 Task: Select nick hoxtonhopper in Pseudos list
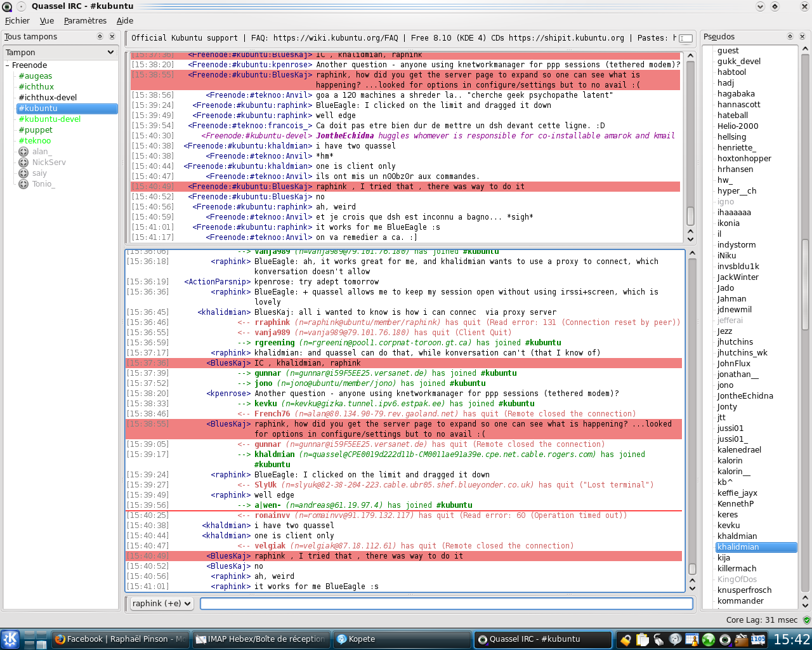coord(745,159)
